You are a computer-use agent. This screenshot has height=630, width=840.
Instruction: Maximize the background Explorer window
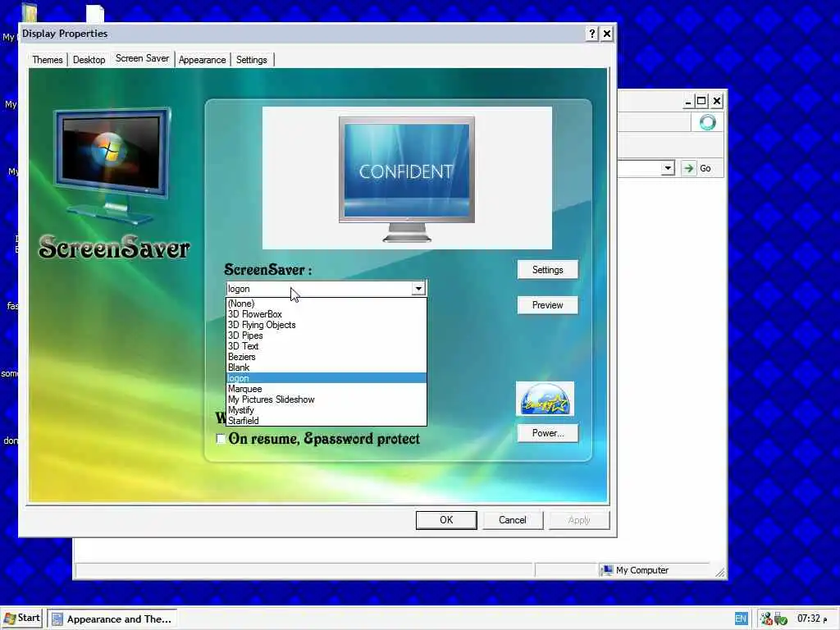tap(701, 101)
